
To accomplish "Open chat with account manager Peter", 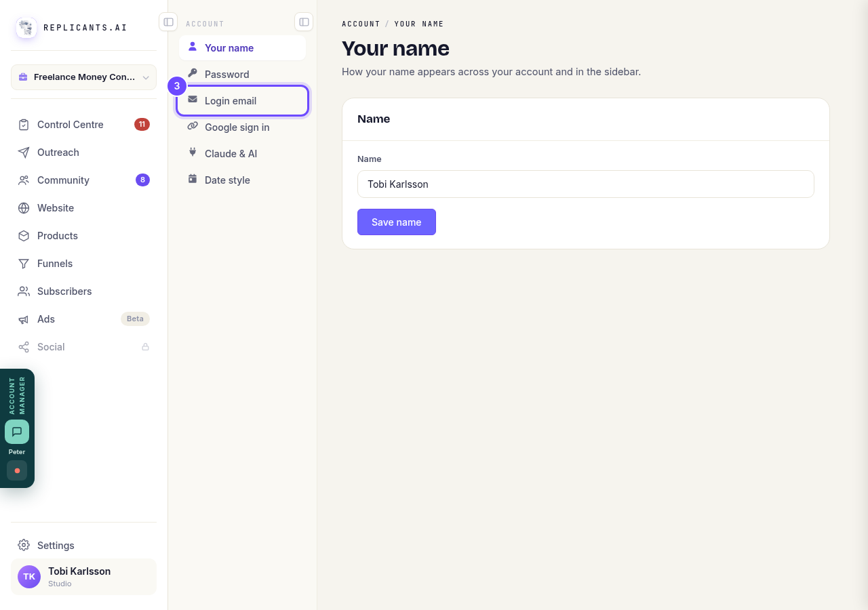I will click(x=17, y=432).
